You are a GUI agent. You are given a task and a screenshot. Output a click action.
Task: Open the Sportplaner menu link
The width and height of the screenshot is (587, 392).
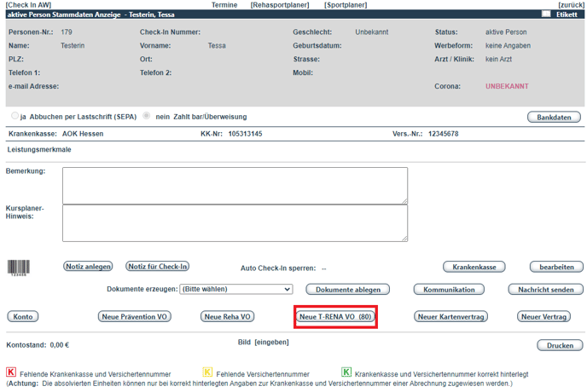pyautogui.click(x=346, y=5)
